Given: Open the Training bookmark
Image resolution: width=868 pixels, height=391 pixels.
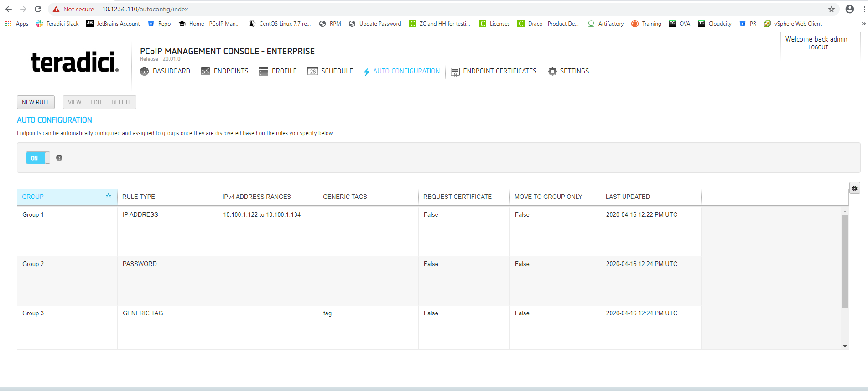Looking at the screenshot, I should (x=646, y=24).
